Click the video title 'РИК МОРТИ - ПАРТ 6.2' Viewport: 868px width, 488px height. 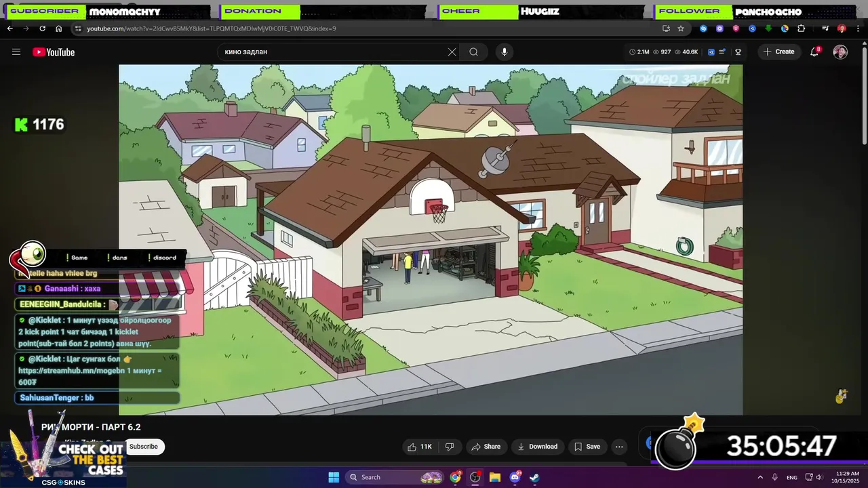tap(91, 427)
